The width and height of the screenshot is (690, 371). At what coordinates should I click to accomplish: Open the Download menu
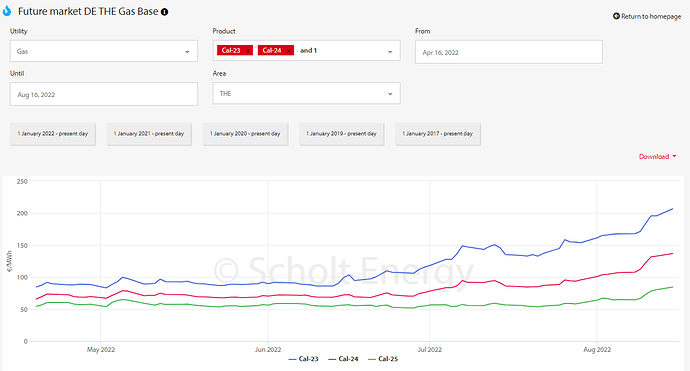point(657,156)
